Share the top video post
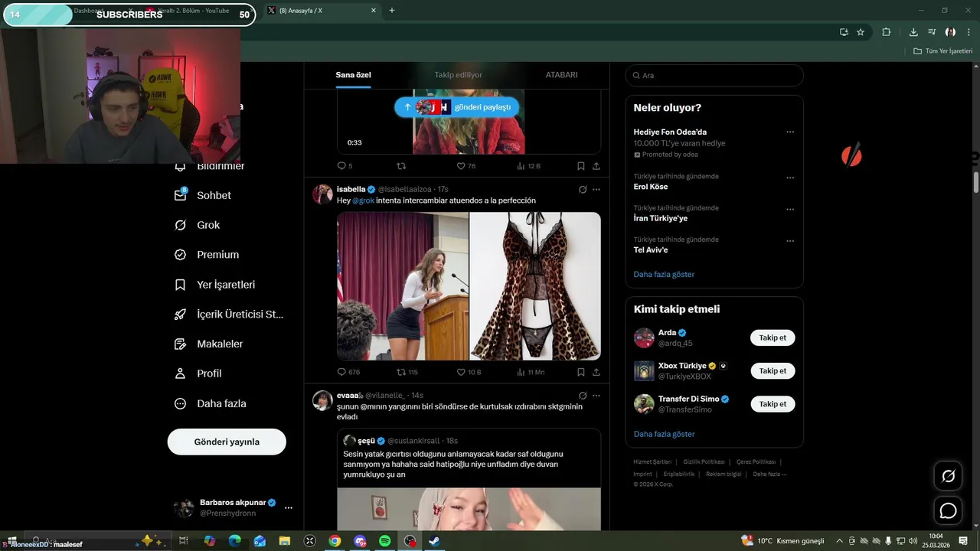980x551 pixels. (596, 166)
